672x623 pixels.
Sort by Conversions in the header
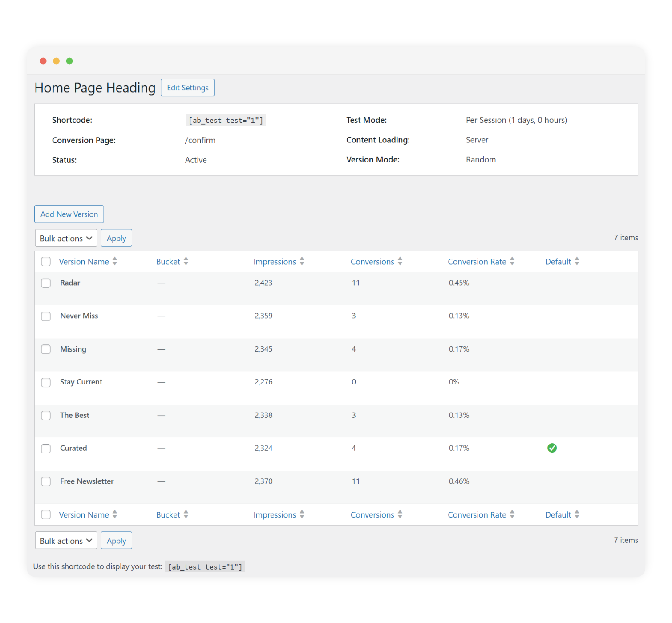tap(372, 262)
